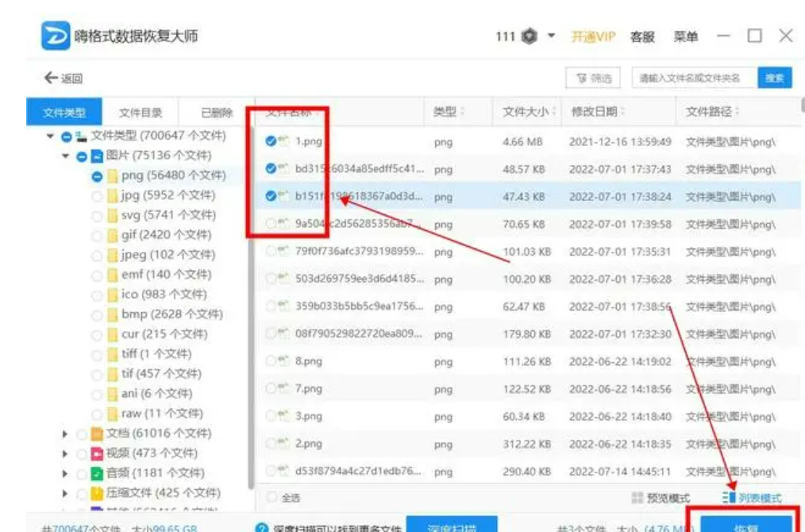Switch to 预览模式 preview mode icon
The height and width of the screenshot is (532, 805).
[637, 498]
